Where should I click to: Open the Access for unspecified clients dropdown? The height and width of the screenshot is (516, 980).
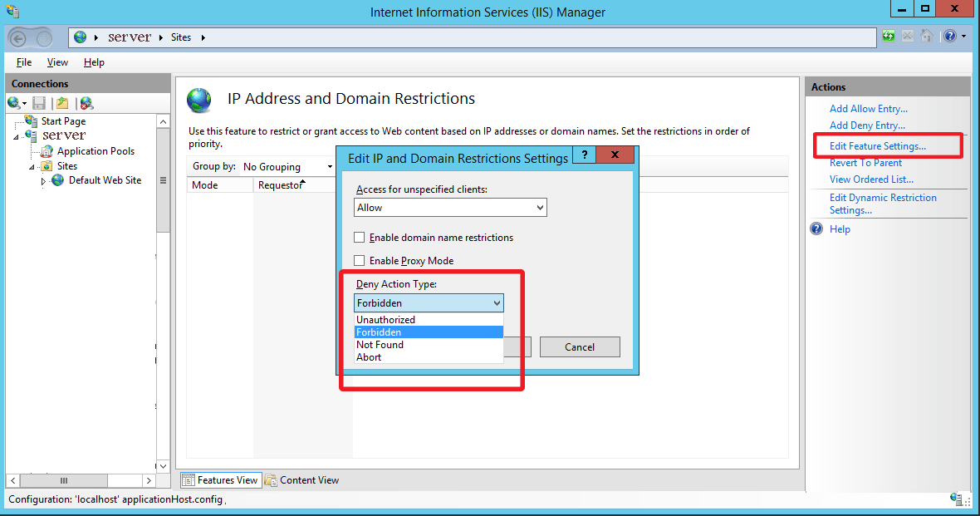tap(450, 208)
